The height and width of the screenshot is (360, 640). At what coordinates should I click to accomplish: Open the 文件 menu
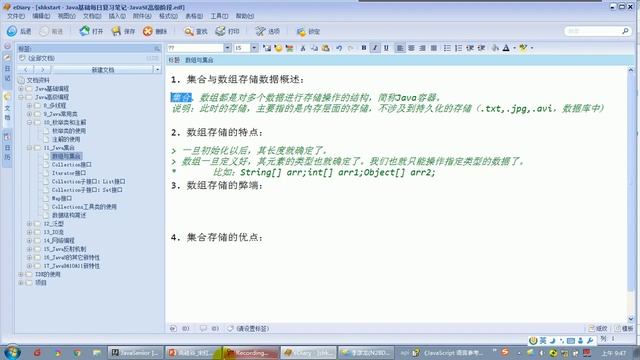tap(16, 16)
